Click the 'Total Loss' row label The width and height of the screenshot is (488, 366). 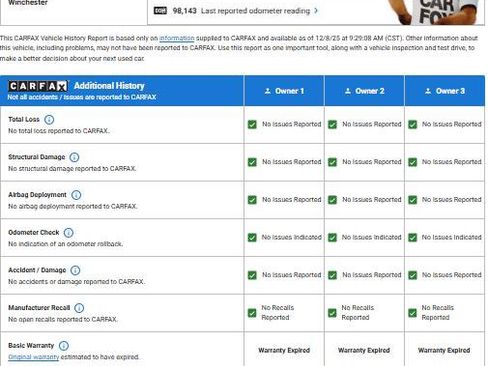tap(24, 119)
